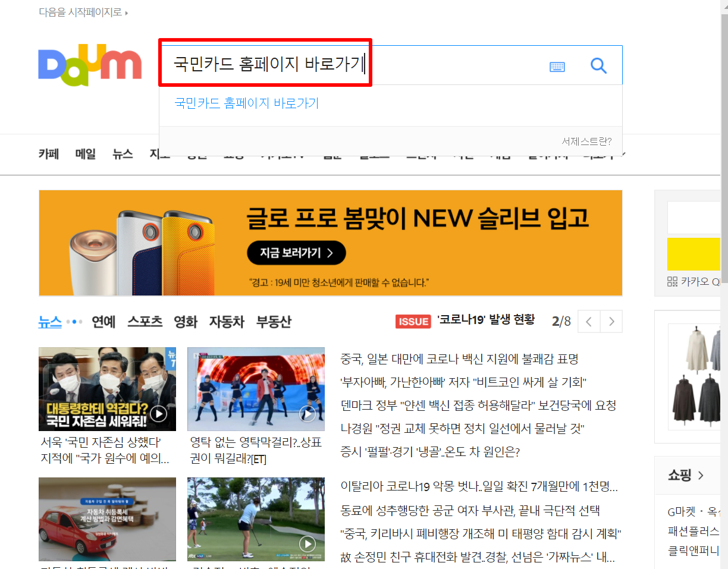Select the 자동차 tab
The image size is (728, 569).
coord(227,322)
